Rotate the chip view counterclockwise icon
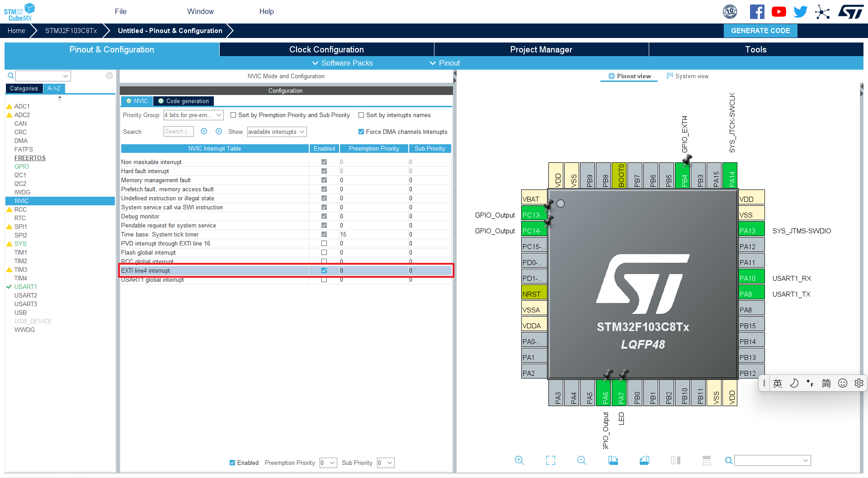Image resolution: width=868 pixels, height=478 pixels. (644, 460)
